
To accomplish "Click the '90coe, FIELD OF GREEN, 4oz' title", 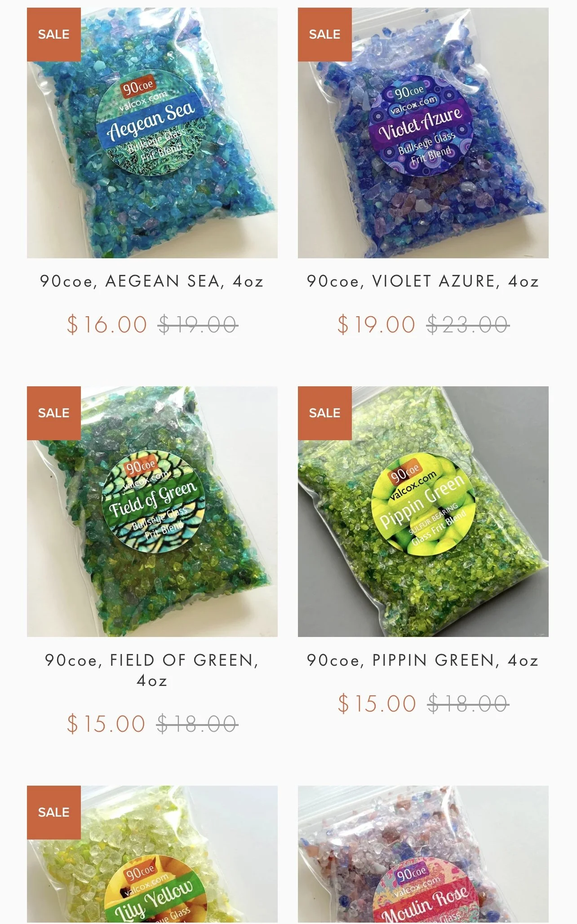I will (x=152, y=670).
